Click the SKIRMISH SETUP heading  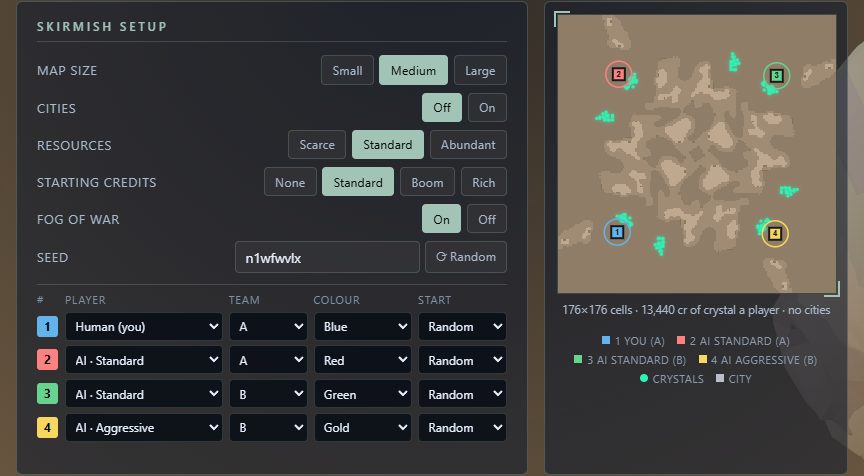102,26
